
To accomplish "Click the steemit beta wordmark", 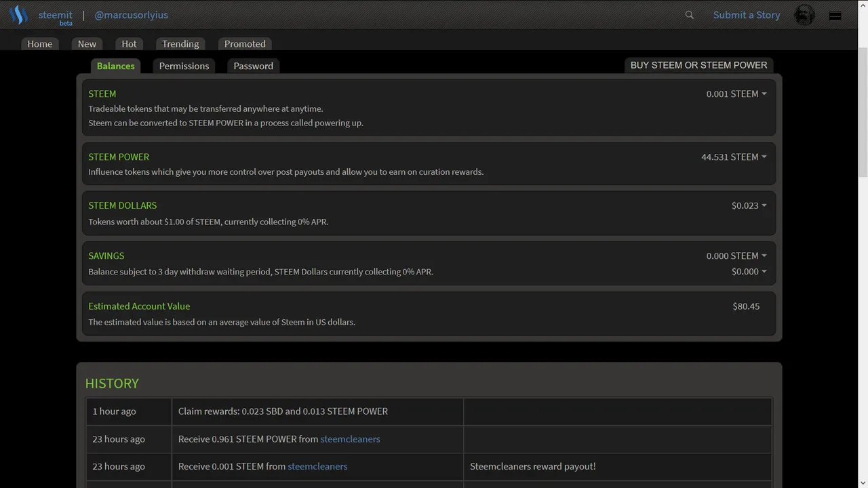I will click(x=56, y=18).
